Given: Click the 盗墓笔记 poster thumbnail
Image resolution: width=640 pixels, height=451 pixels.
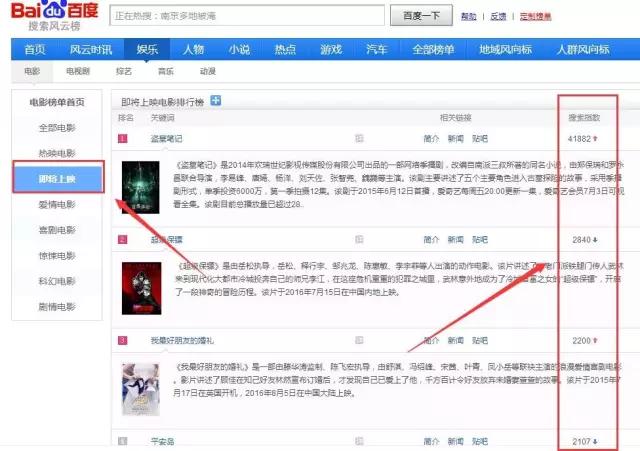Looking at the screenshot, I should tap(140, 187).
